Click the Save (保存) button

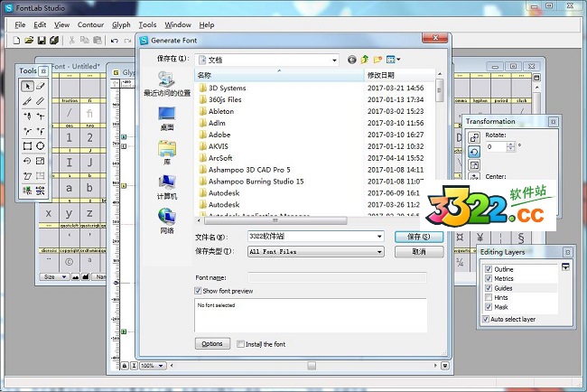point(419,237)
